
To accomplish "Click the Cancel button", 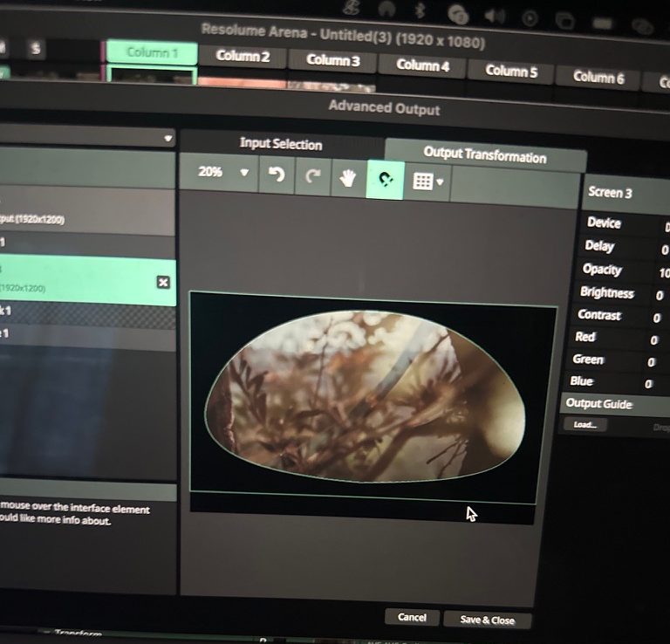I will click(x=412, y=617).
